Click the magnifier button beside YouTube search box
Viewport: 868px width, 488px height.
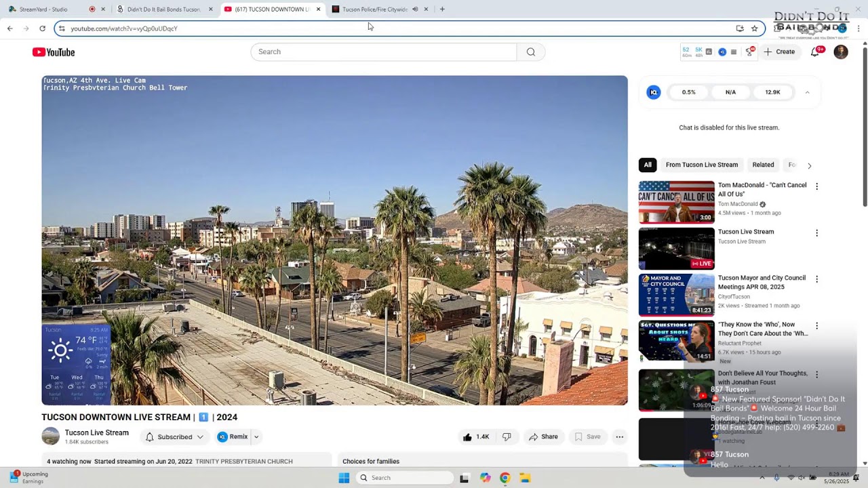[531, 52]
